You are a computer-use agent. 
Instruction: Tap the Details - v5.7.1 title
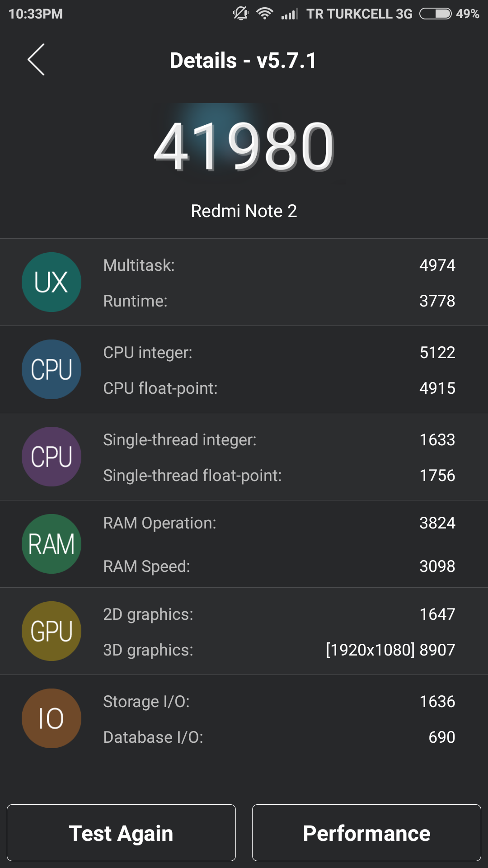[243, 61]
